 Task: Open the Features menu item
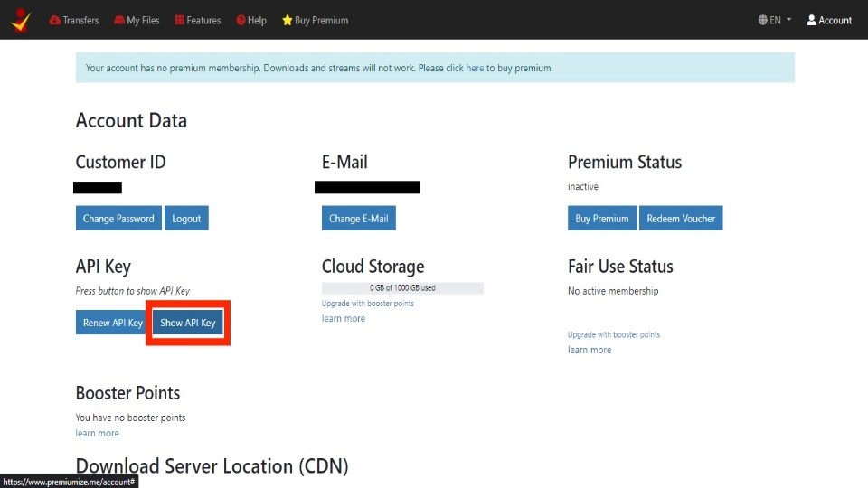(198, 20)
